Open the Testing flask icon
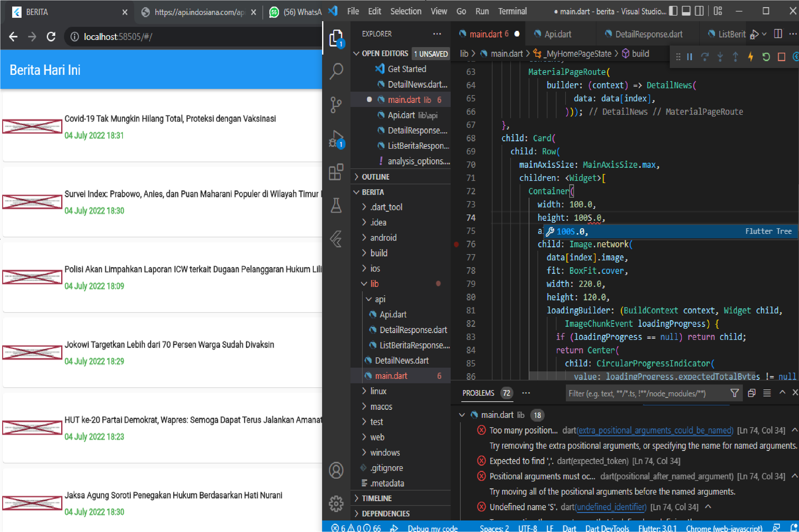799x532 pixels. pyautogui.click(x=336, y=206)
